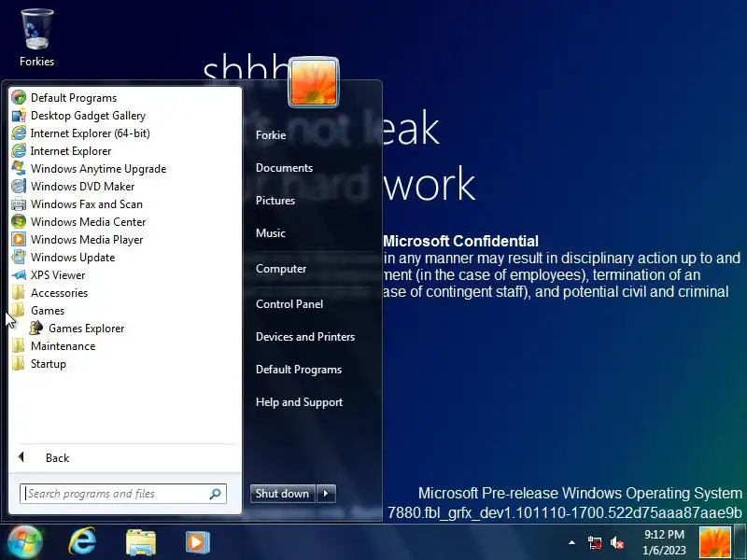Image resolution: width=747 pixels, height=560 pixels.
Task: Click the XPS Viewer icon
Action: point(19,274)
